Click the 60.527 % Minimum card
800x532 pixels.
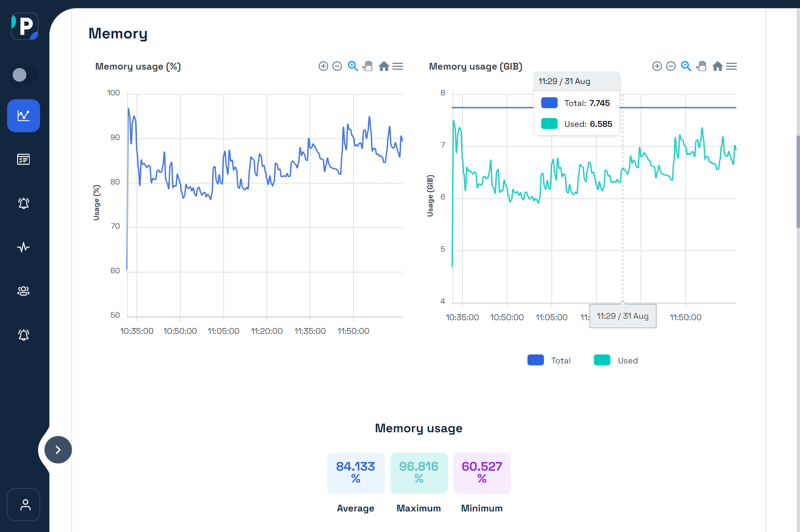482,473
